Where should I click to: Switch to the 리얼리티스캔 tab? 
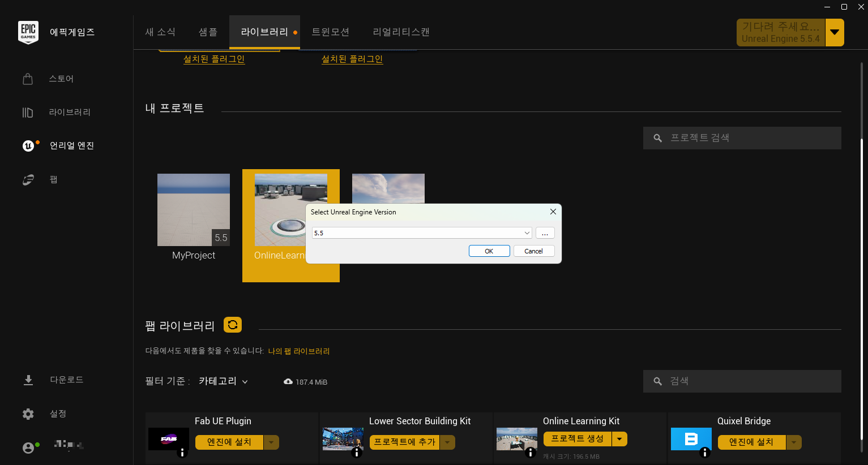[x=401, y=32]
